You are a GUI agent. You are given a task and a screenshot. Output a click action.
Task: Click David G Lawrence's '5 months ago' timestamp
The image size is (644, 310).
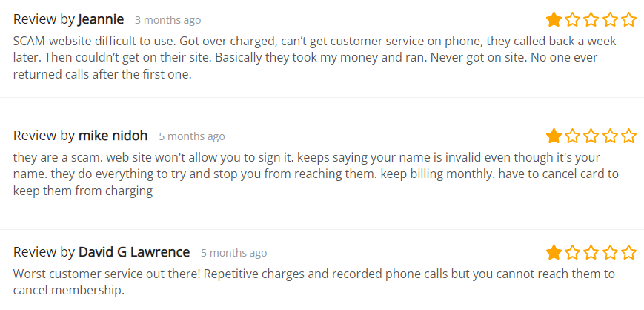coord(233,253)
